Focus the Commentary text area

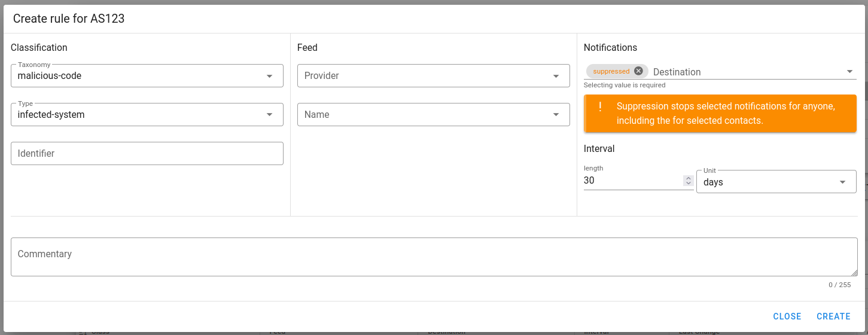click(x=434, y=257)
